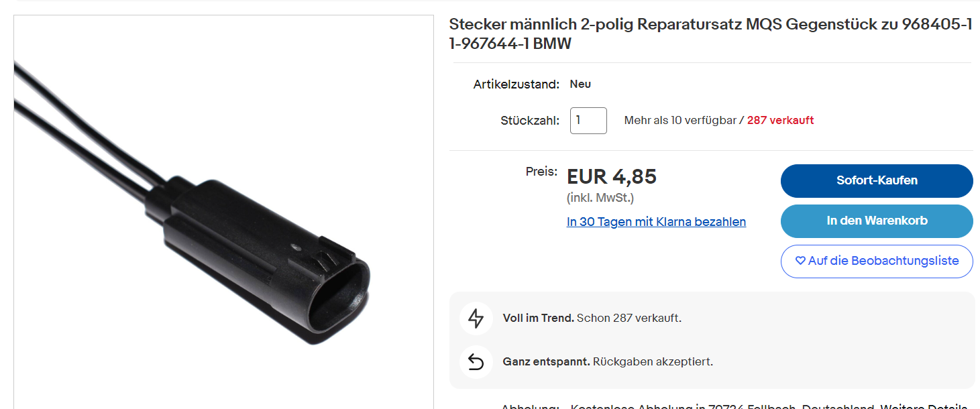
Task: Click the lightning bolt trending icon
Action: 476,318
